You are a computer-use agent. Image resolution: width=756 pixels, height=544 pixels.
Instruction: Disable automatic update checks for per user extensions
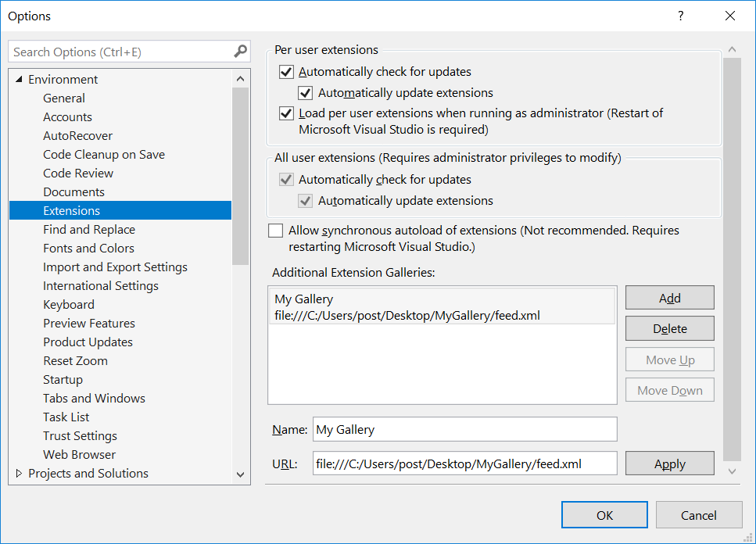click(286, 71)
